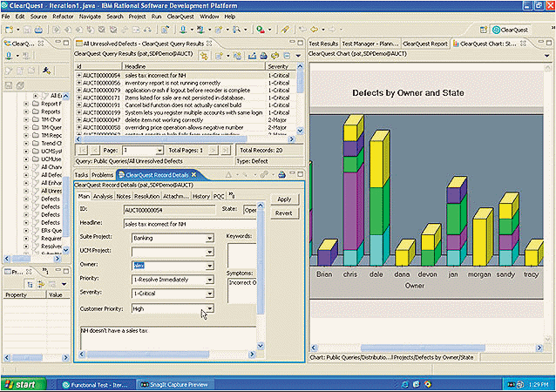Click the print icon in Record Details toolbar

[281, 174]
